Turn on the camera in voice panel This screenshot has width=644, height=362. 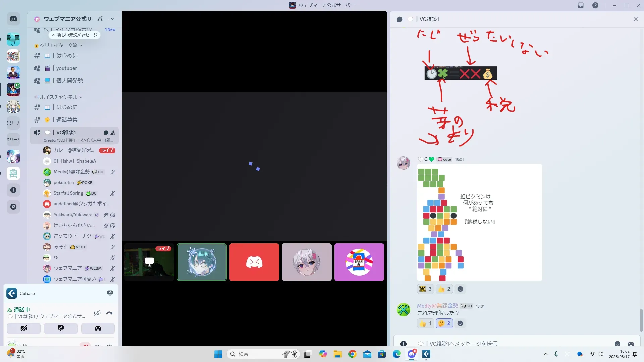tap(24, 328)
